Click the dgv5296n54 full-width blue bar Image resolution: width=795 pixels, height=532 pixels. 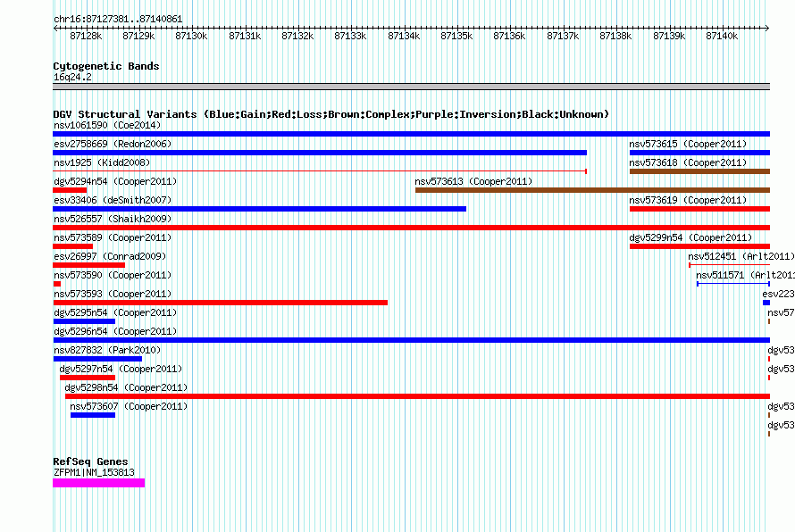[411, 340]
